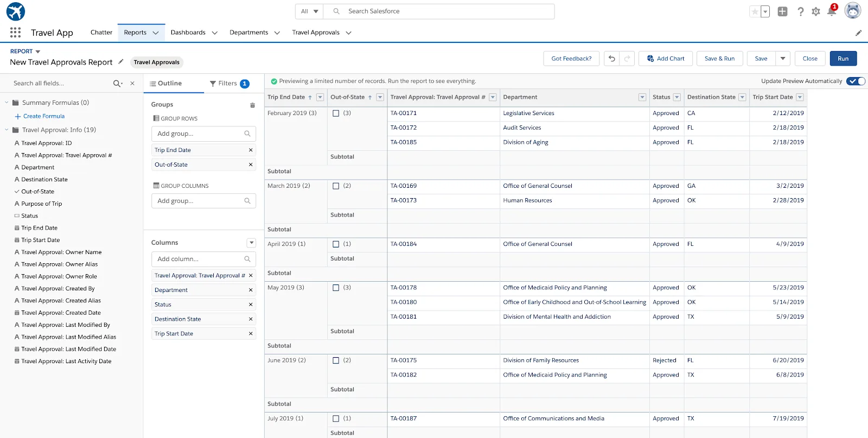Check Out-of-State box for March 2019
868x438 pixels.
pos(336,186)
